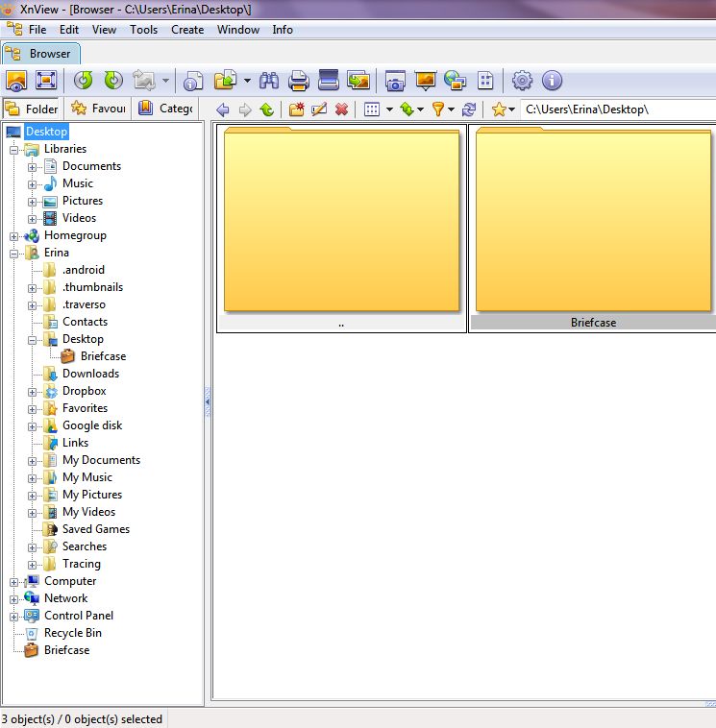Toggle the Fullscreen view icon
Image resolution: width=716 pixels, height=728 pixels.
click(46, 81)
